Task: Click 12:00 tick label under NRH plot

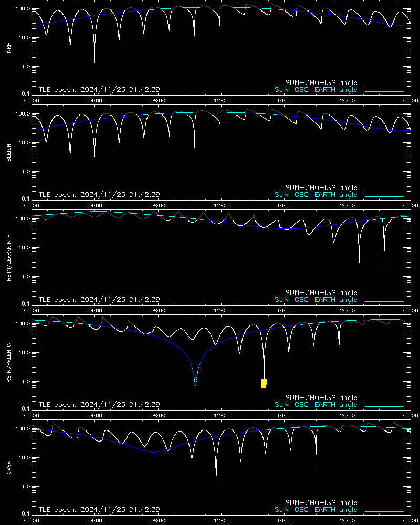Action: click(221, 100)
